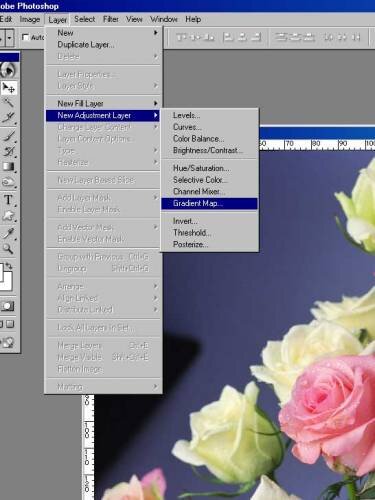Jump to ImageReady icon
This screenshot has width=375, height=500.
pos(8,342)
